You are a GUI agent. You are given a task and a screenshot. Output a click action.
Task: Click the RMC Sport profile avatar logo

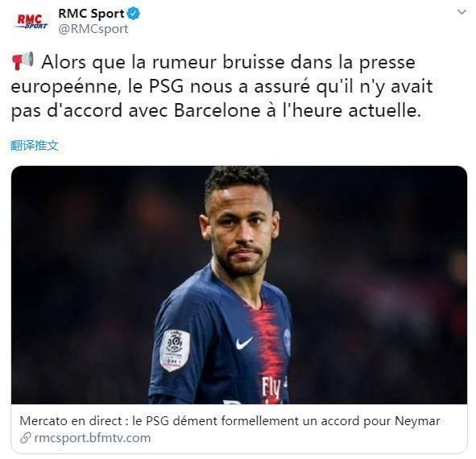click(32, 22)
